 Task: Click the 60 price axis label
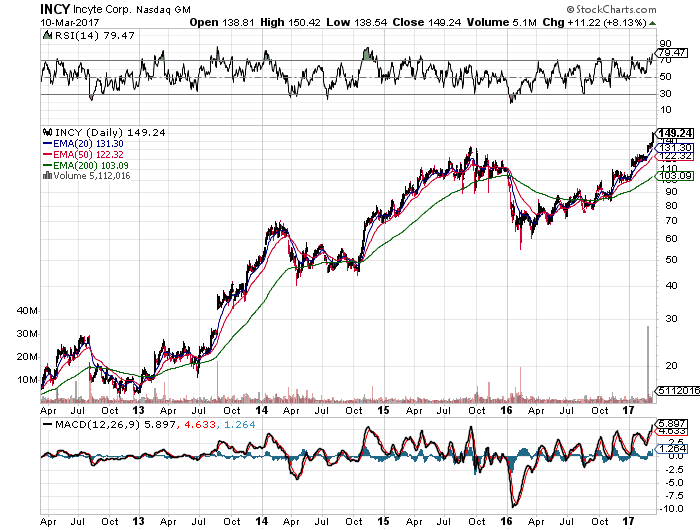(671, 238)
